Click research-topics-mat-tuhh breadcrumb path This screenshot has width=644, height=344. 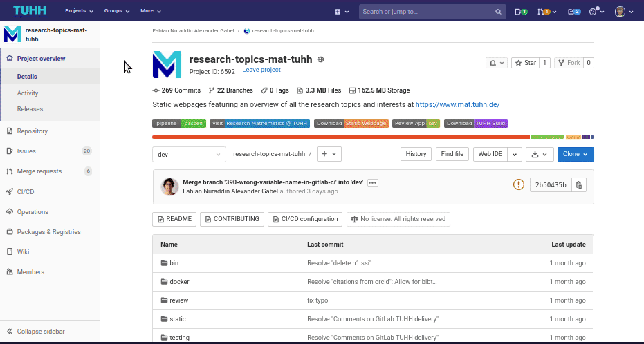coord(269,154)
